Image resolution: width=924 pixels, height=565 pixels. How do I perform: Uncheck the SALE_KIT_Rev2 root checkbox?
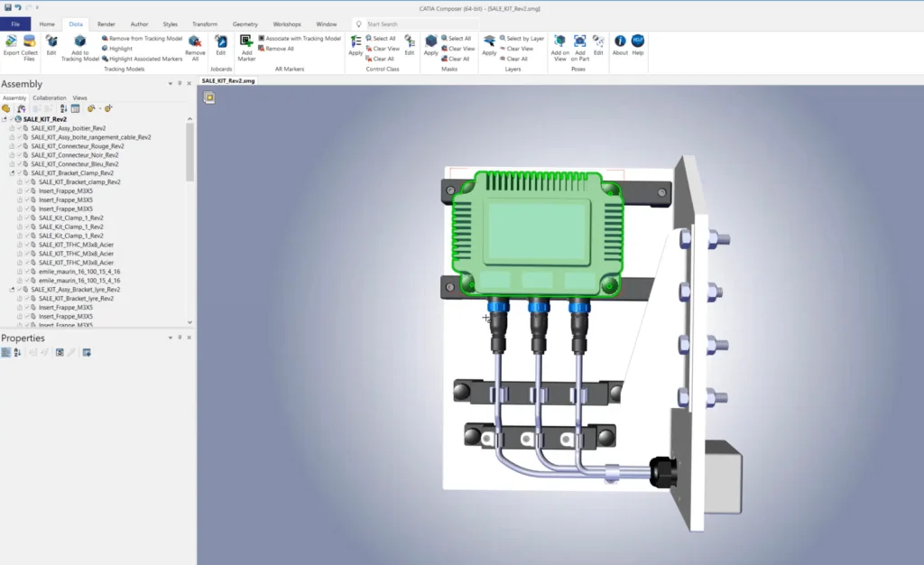point(12,119)
